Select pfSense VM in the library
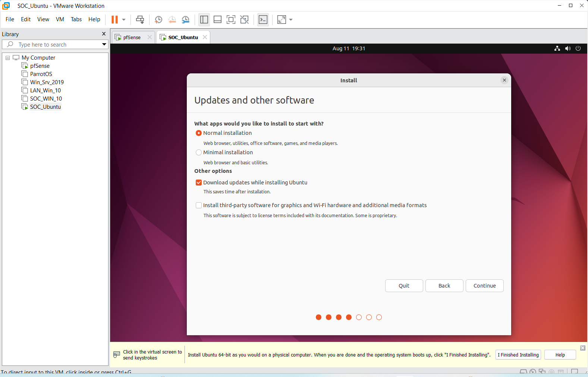The height and width of the screenshot is (377, 588). (x=40, y=66)
